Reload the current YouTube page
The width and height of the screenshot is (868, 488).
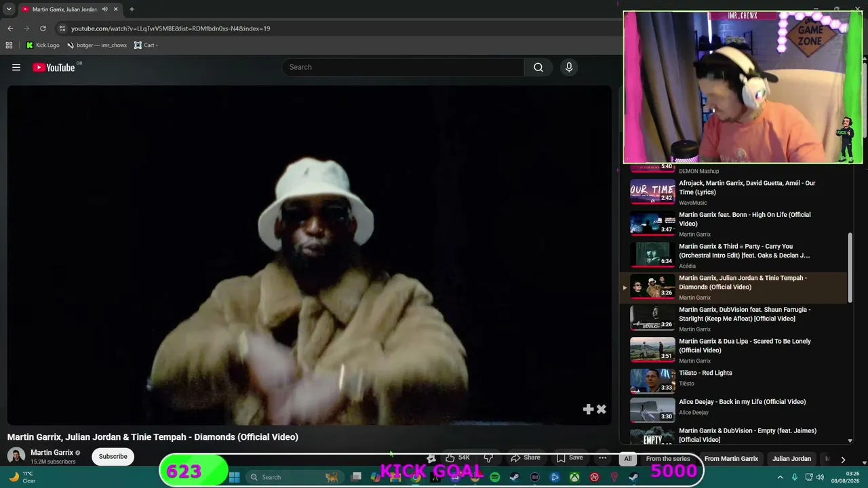[x=43, y=28]
